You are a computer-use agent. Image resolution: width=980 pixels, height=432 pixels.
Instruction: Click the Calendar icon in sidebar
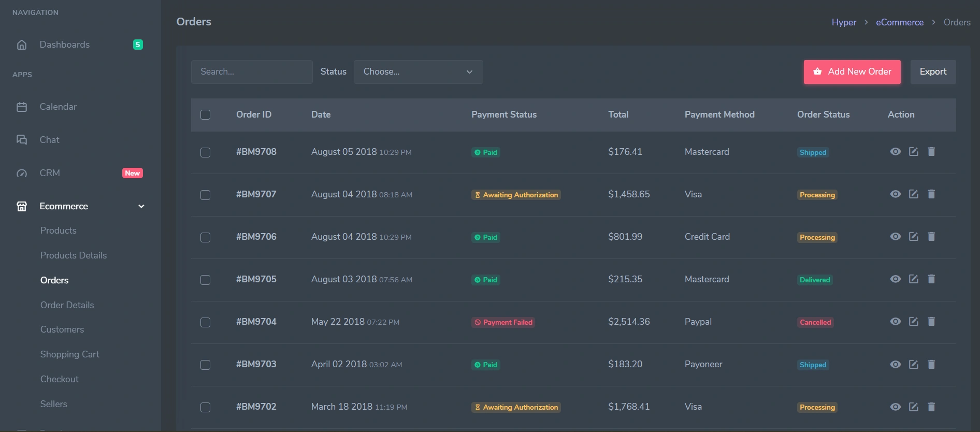(22, 107)
